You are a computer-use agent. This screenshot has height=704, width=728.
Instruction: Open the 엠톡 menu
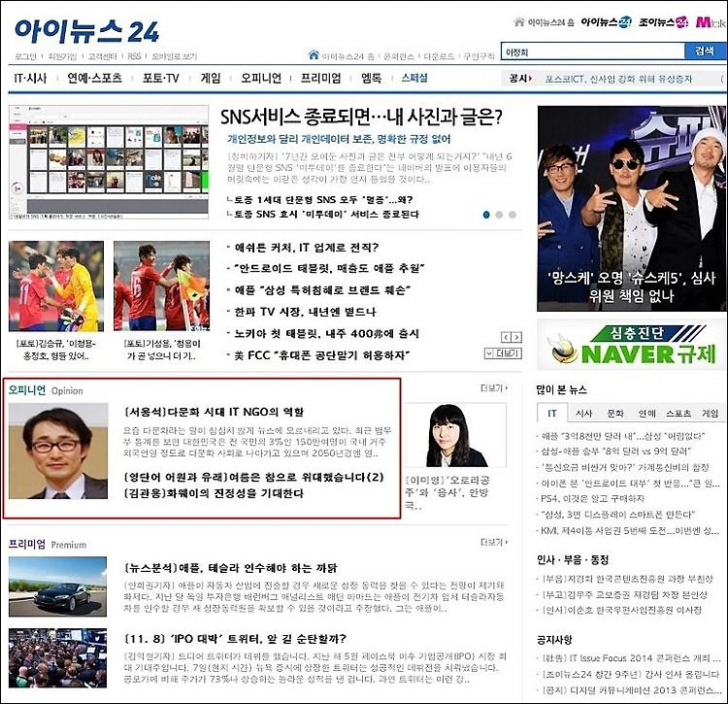(371, 78)
